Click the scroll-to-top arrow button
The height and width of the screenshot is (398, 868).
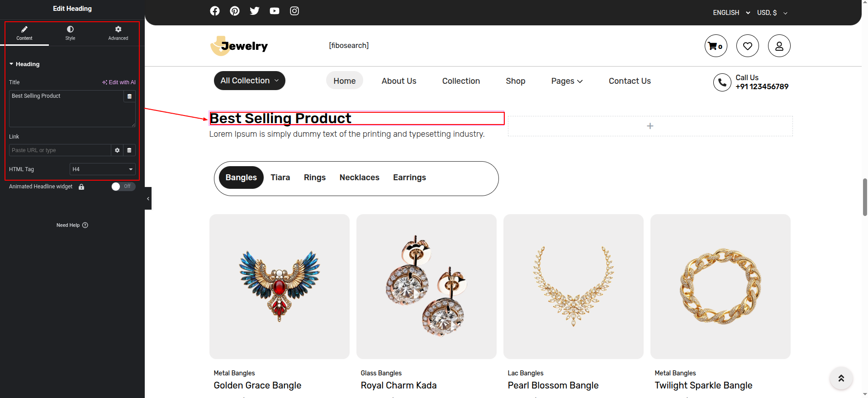[x=841, y=378]
